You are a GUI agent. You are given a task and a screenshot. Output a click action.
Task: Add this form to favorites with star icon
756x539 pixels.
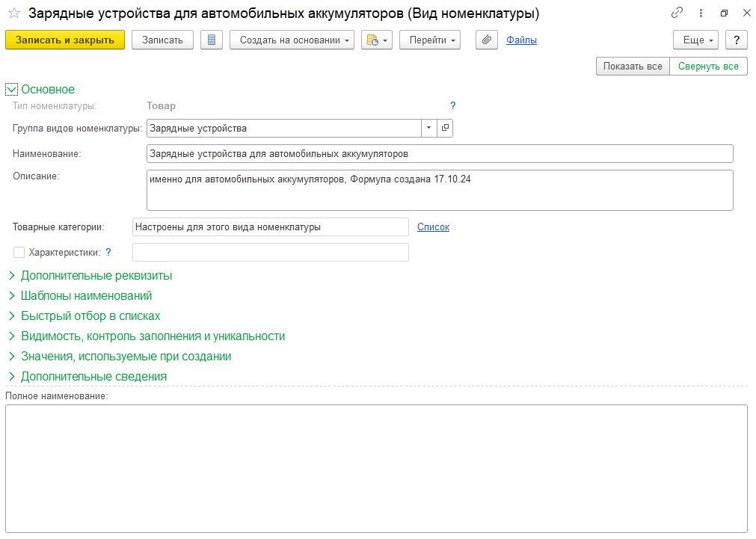13,13
